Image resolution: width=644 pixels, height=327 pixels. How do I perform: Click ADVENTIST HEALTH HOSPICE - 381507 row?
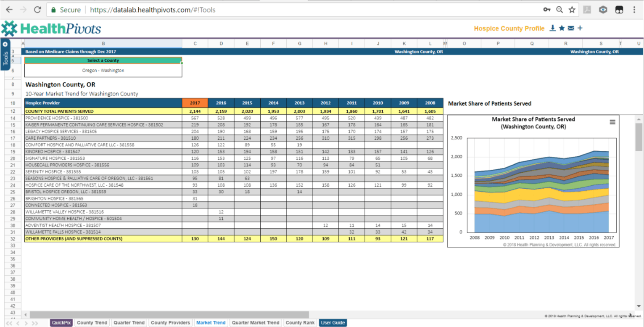tap(103, 225)
